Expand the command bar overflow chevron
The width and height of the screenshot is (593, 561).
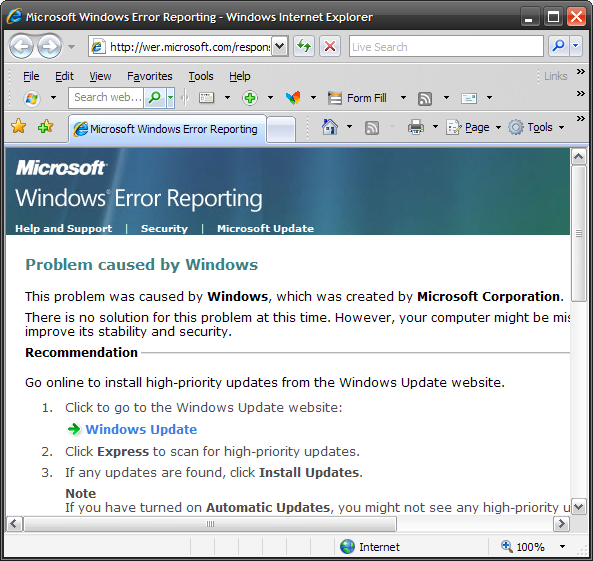pyautogui.click(x=581, y=119)
